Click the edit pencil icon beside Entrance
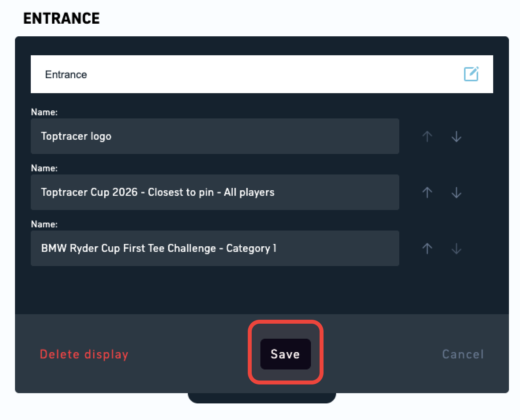Image resolution: width=520 pixels, height=420 pixels. 471,74
